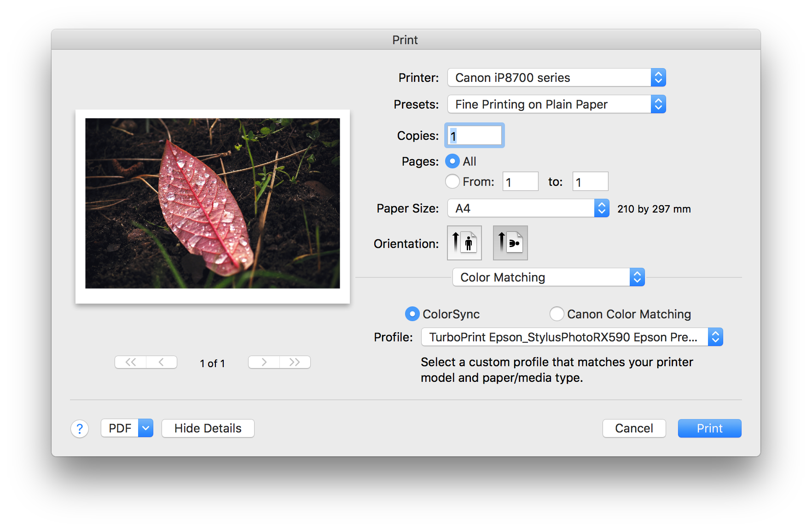Screen dimensions: 812x530
Task: Select the All pages radio button
Action: pos(452,161)
